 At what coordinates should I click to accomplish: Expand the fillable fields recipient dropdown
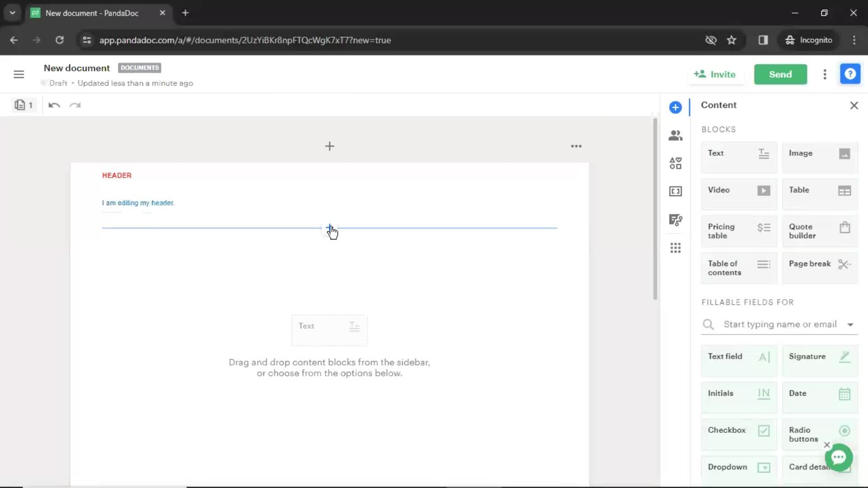pyautogui.click(x=851, y=324)
